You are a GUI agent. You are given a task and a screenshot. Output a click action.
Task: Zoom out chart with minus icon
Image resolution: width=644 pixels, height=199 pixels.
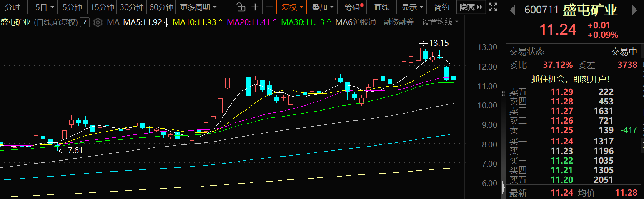[269, 7]
